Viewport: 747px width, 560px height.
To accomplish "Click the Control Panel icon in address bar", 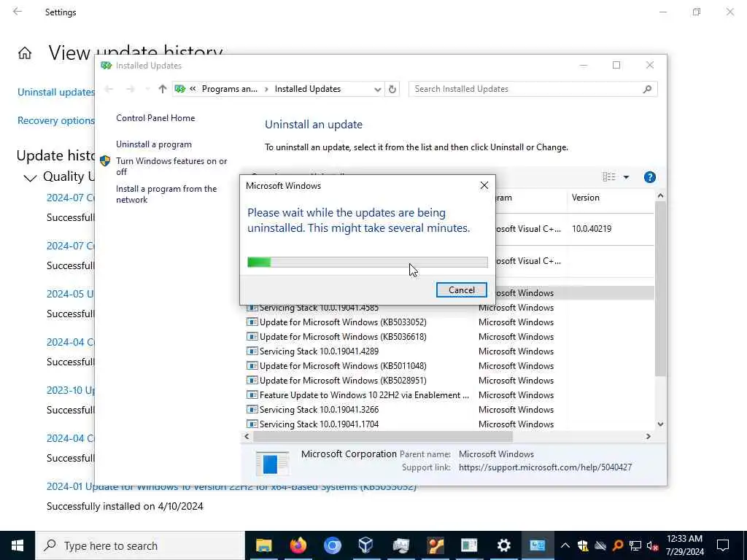I will [x=180, y=89].
